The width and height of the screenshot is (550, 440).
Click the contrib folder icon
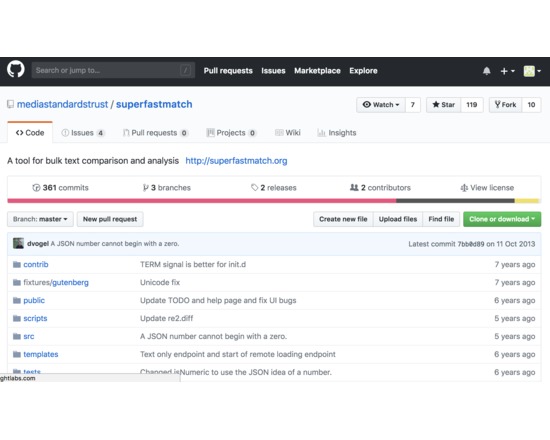pos(17,264)
